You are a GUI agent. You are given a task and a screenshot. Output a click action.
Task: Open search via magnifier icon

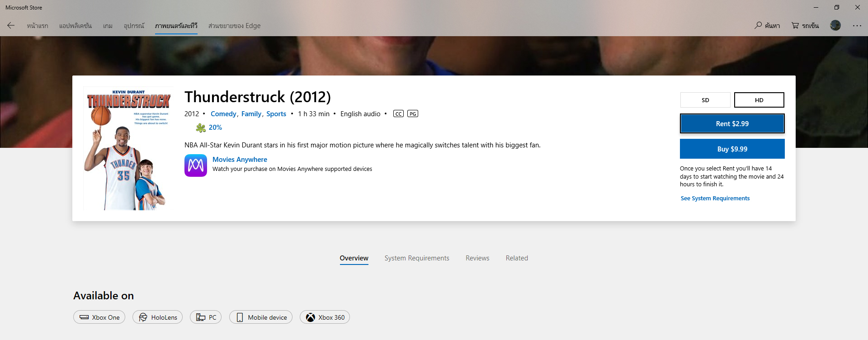point(758,25)
